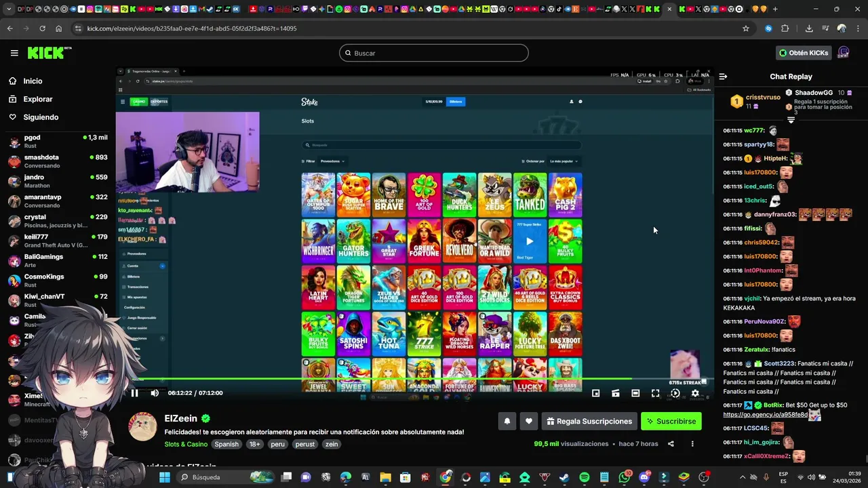Share this video
The height and width of the screenshot is (488, 868).
671,444
